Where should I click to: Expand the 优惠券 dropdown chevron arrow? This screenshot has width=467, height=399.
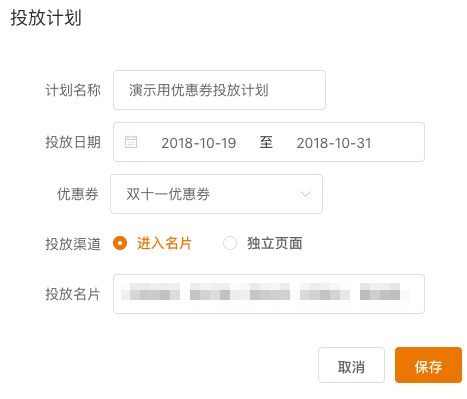[305, 194]
